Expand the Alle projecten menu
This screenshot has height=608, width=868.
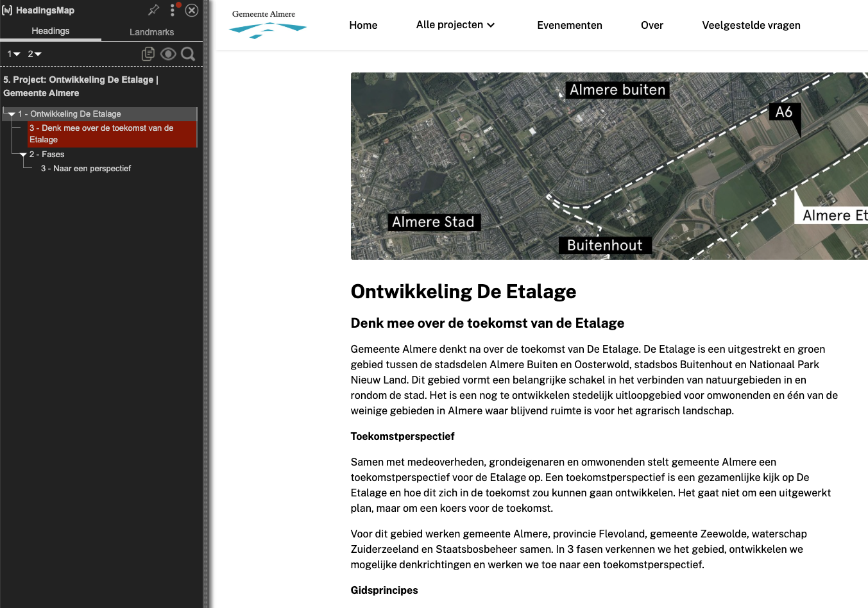click(x=455, y=25)
